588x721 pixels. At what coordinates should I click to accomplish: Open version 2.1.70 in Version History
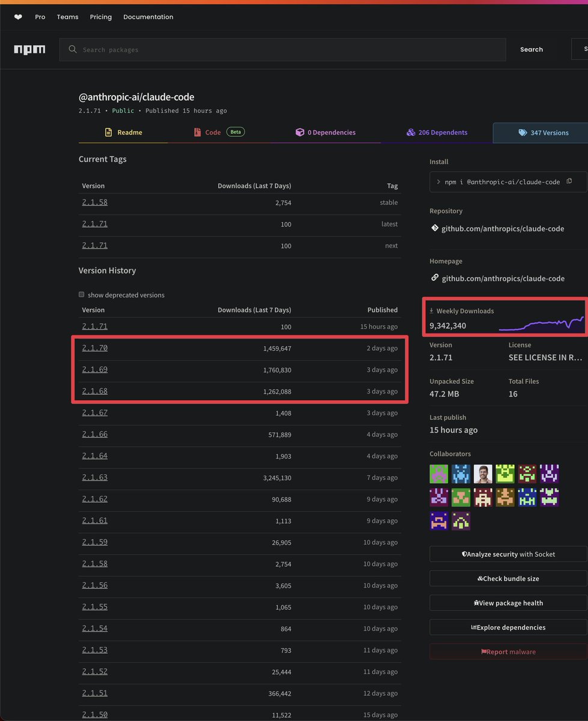pos(95,348)
